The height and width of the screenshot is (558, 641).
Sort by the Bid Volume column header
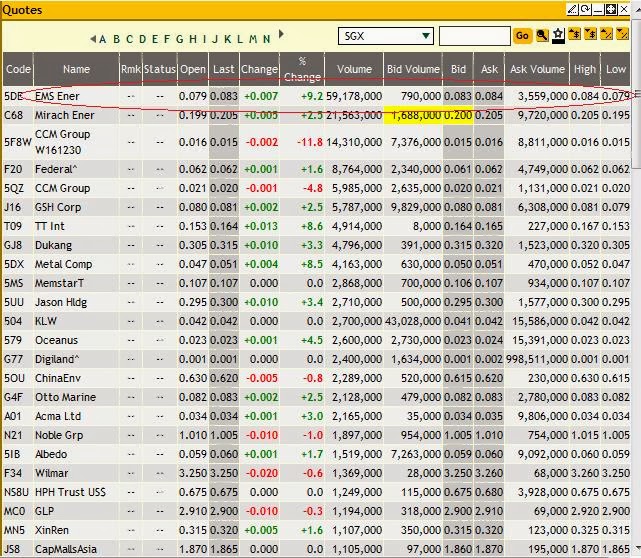click(x=413, y=69)
